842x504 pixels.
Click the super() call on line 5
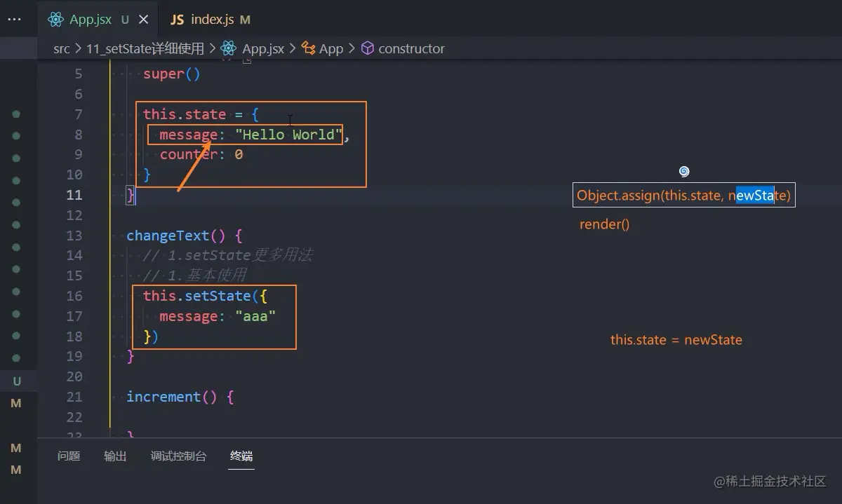(x=172, y=74)
